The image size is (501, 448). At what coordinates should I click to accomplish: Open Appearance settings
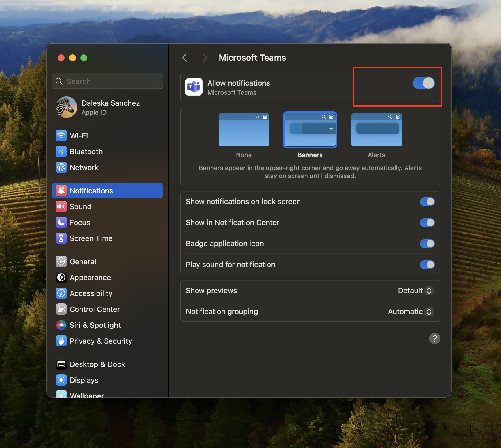(107, 277)
